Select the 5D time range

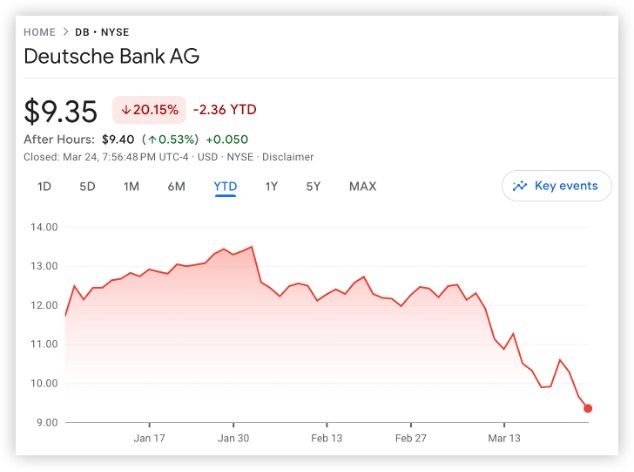[x=88, y=186]
